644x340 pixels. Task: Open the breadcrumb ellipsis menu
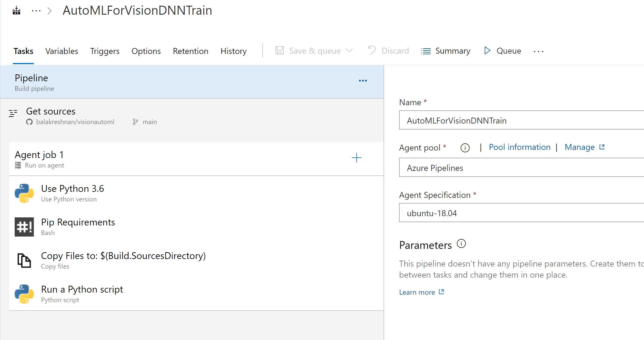point(36,11)
